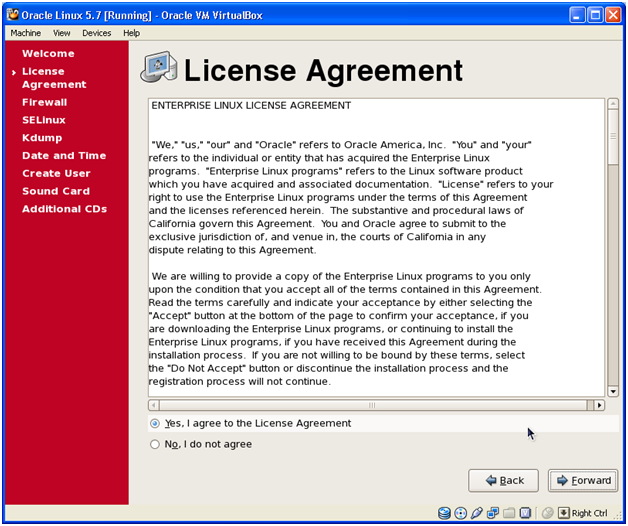
Task: Click the VirtualBox icon in the title bar
Action: 13,15
